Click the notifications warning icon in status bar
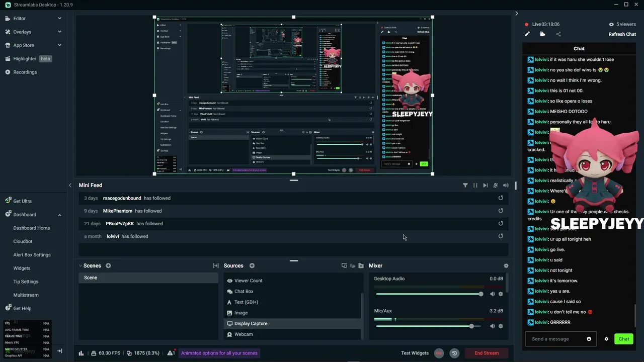Screen dimensions: 644x362 pyautogui.click(x=171, y=353)
